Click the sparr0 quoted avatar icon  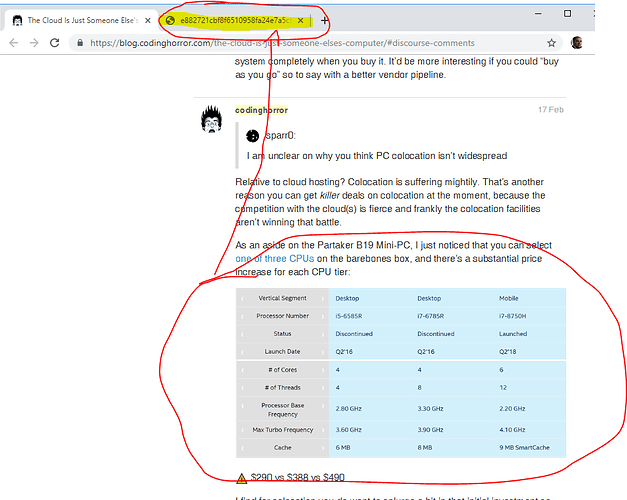pos(253,136)
